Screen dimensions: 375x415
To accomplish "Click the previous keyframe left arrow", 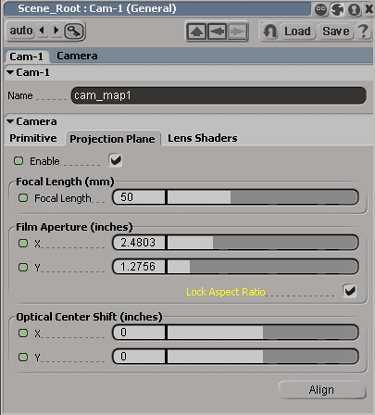I will [x=42, y=30].
